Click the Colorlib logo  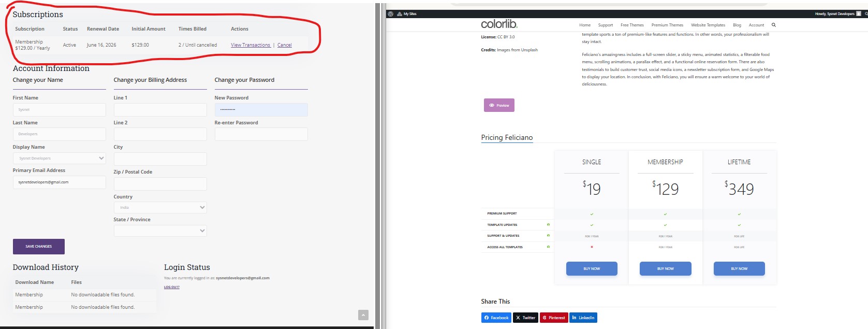pyautogui.click(x=499, y=24)
